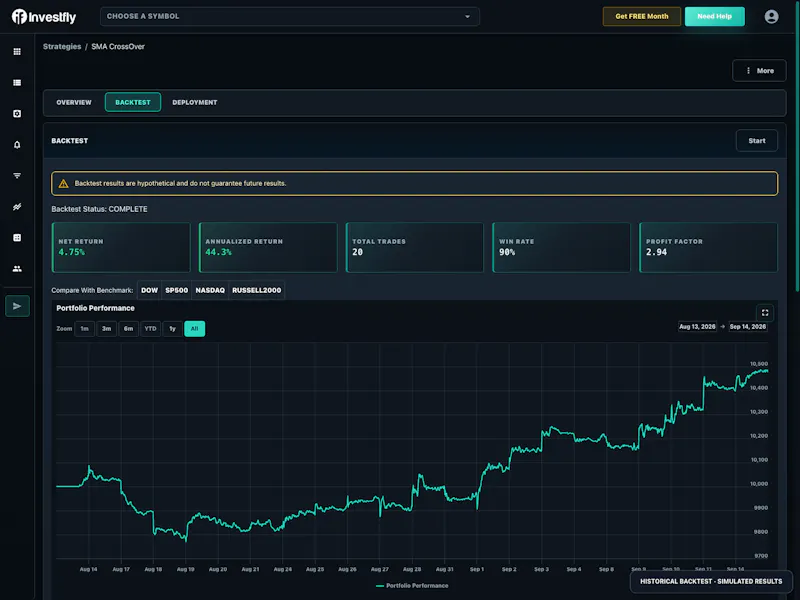800x600 pixels.
Task: Click the Win Rate 90% card
Action: click(561, 247)
